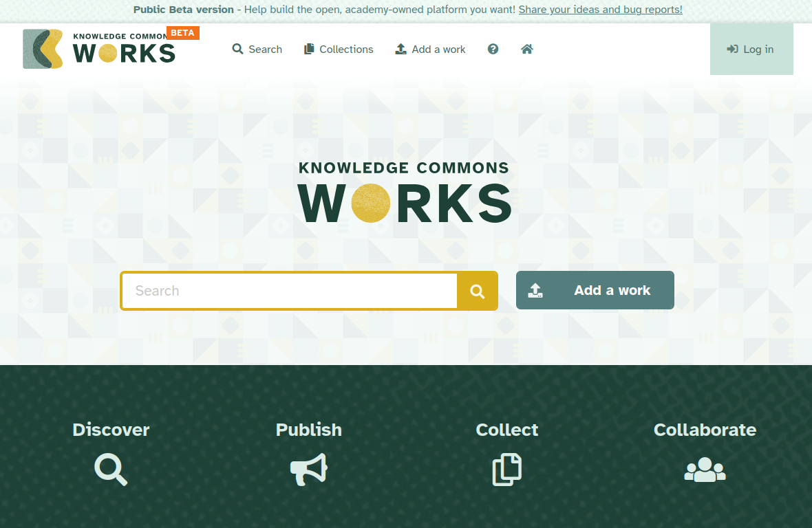Image resolution: width=812 pixels, height=528 pixels.
Task: Open Search from the top navigation
Action: pos(257,49)
